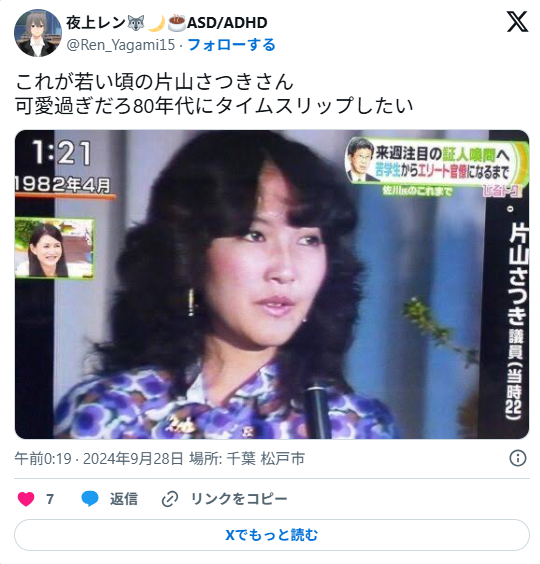Click リンクをコピー to copy the link
Image resolution: width=540 pixels, height=564 pixels.
(x=239, y=499)
